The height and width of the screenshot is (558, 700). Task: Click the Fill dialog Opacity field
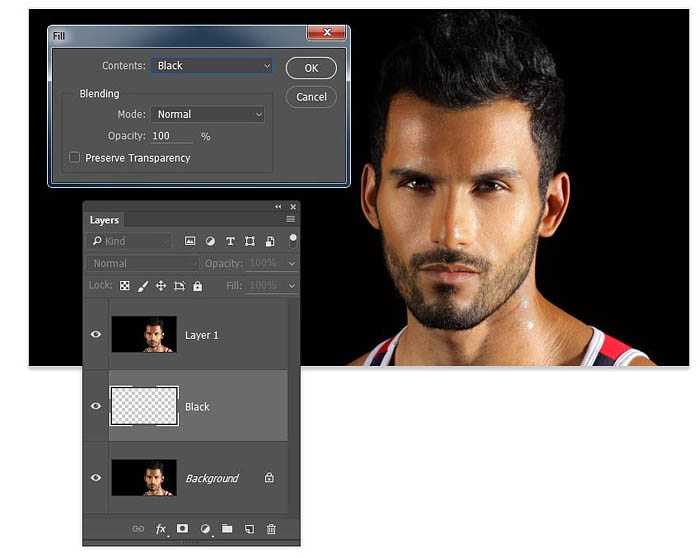(x=172, y=136)
